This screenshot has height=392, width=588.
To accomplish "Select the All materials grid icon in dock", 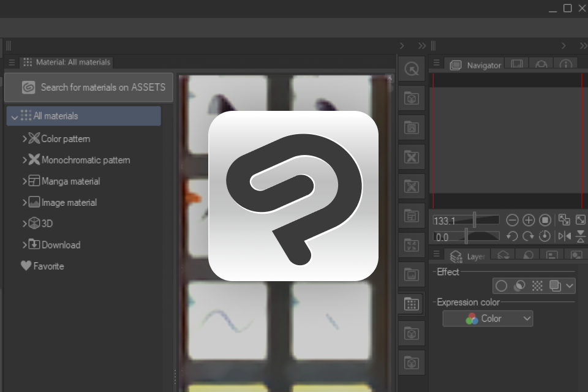I will click(x=412, y=304).
